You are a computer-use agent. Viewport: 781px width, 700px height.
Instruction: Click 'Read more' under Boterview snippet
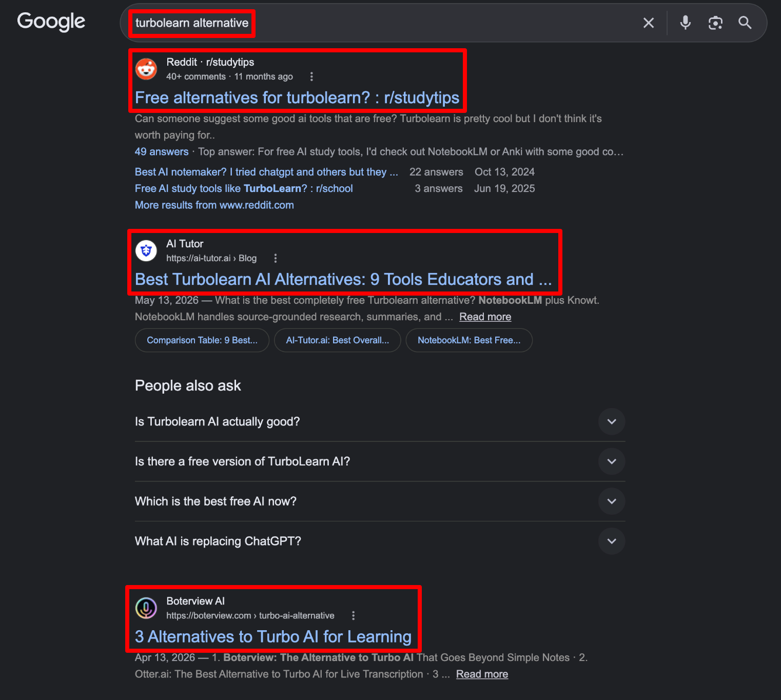482,674
